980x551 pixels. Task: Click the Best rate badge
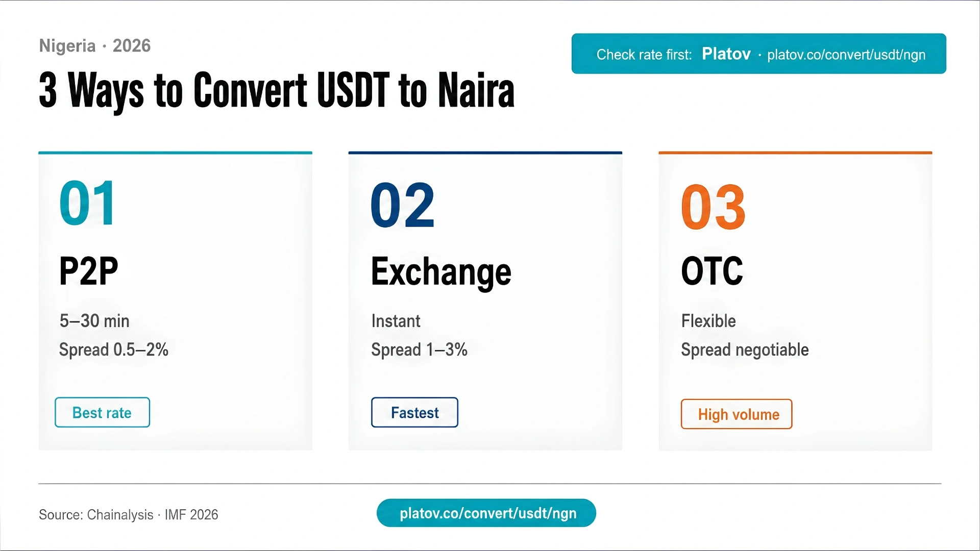tap(102, 412)
